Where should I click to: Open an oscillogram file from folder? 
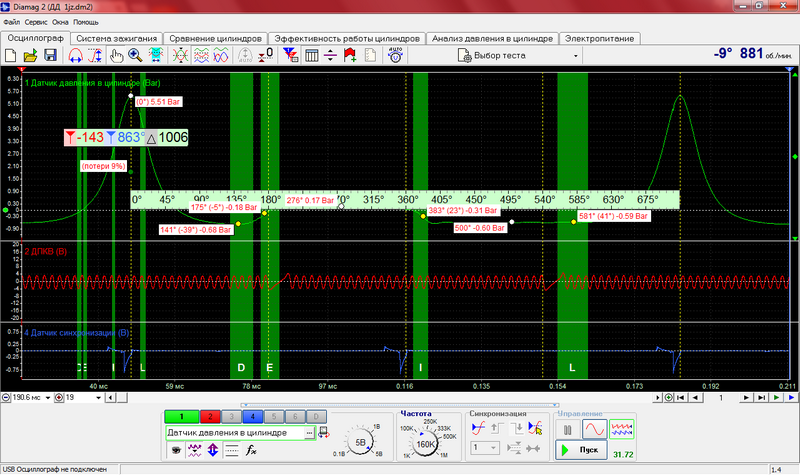tap(31, 55)
